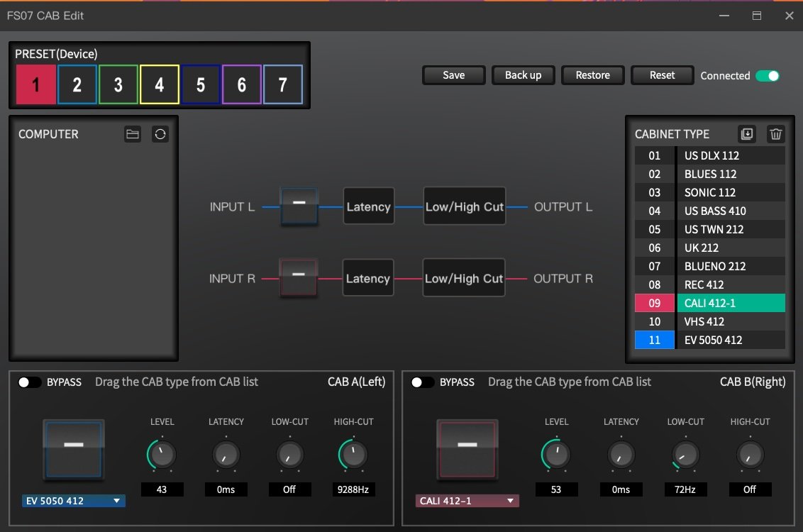Click CAB B low-cut value 72Hz

click(685, 489)
